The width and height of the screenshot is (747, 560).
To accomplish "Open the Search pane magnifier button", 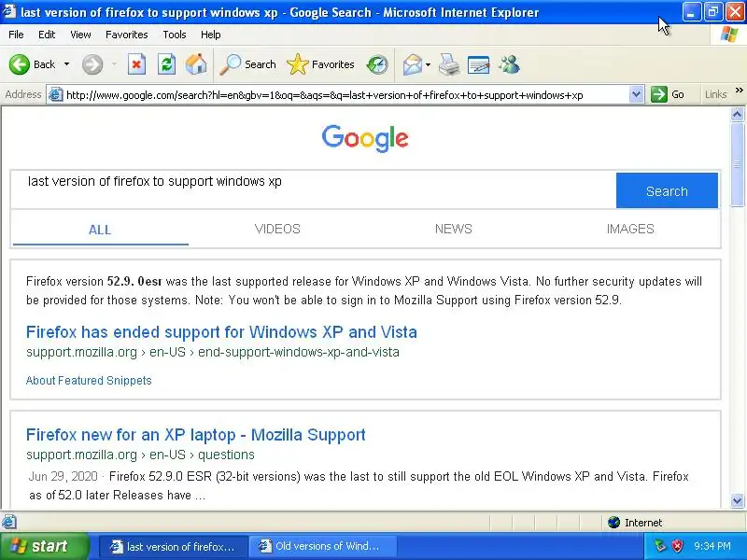I will 247,64.
